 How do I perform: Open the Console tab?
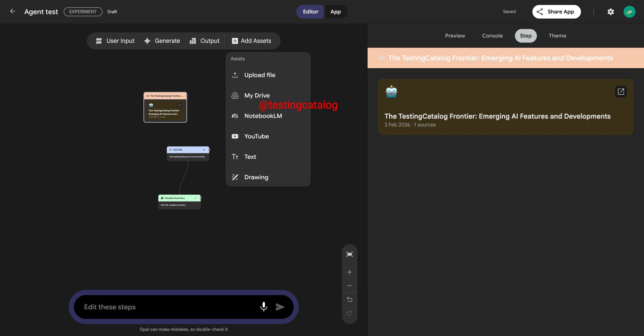[x=492, y=36]
